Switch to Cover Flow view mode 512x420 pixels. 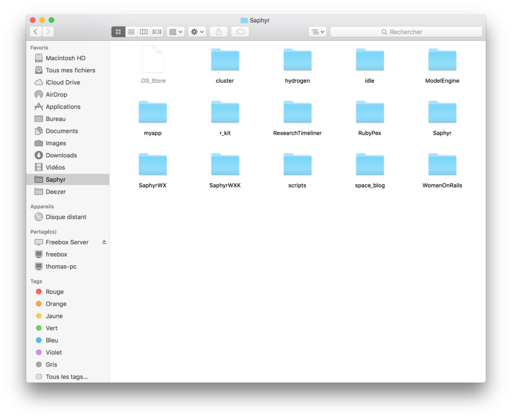pos(157,32)
